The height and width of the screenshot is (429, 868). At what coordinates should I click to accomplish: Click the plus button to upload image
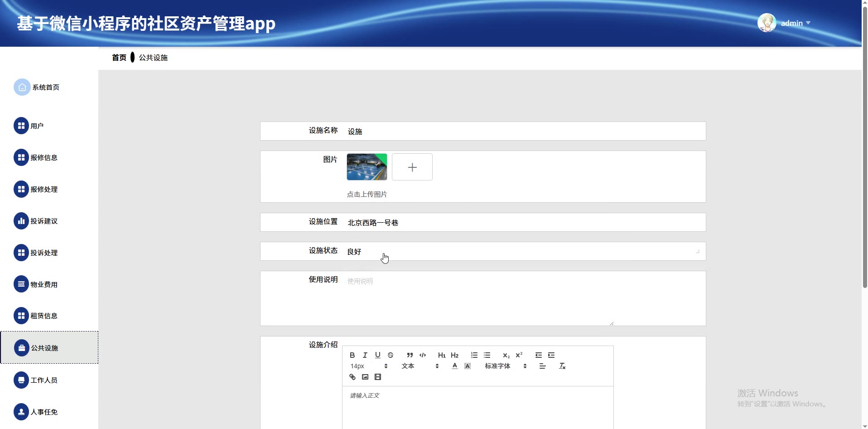point(412,167)
